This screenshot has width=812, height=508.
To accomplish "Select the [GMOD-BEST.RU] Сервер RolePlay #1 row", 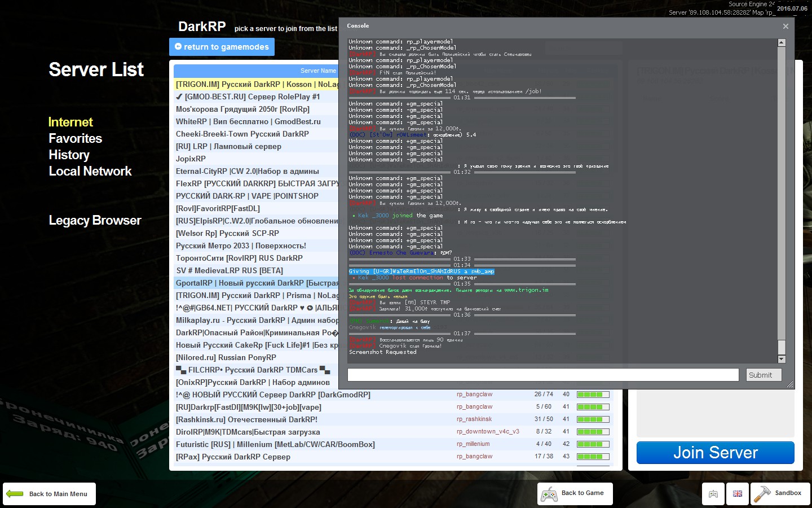I will tap(257, 97).
